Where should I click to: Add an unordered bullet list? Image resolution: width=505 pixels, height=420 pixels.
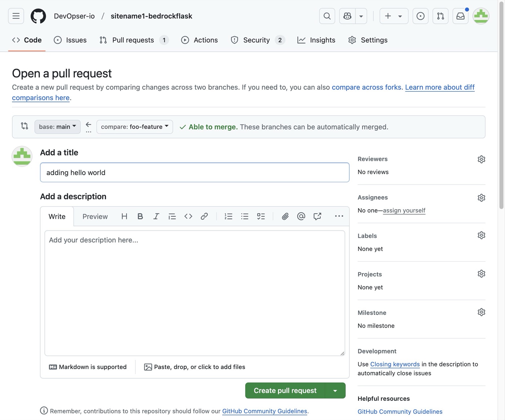(x=245, y=216)
